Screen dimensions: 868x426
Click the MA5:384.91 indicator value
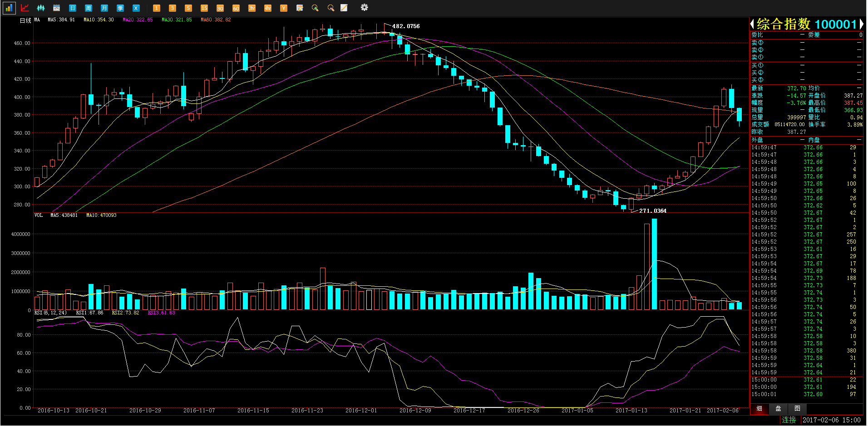[x=61, y=20]
